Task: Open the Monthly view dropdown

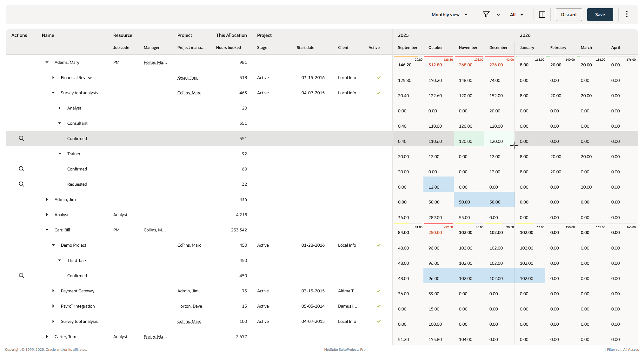Action: (449, 15)
